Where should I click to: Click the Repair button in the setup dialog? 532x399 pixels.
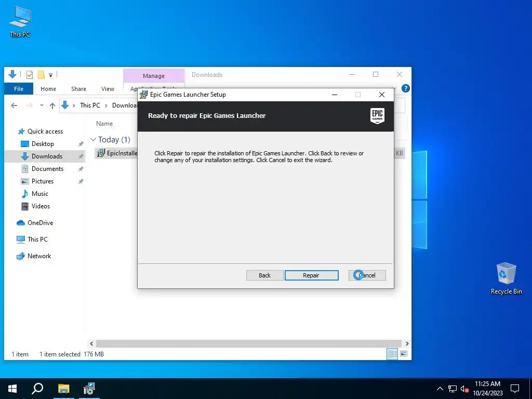coord(312,275)
